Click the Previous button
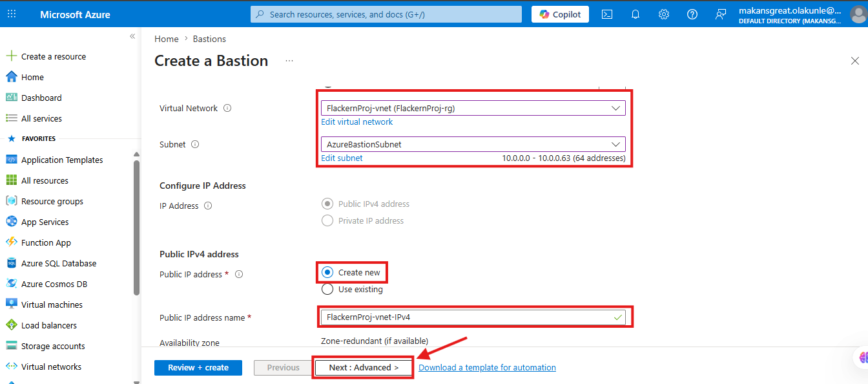Screen dimensions: 868x384 point(284,367)
